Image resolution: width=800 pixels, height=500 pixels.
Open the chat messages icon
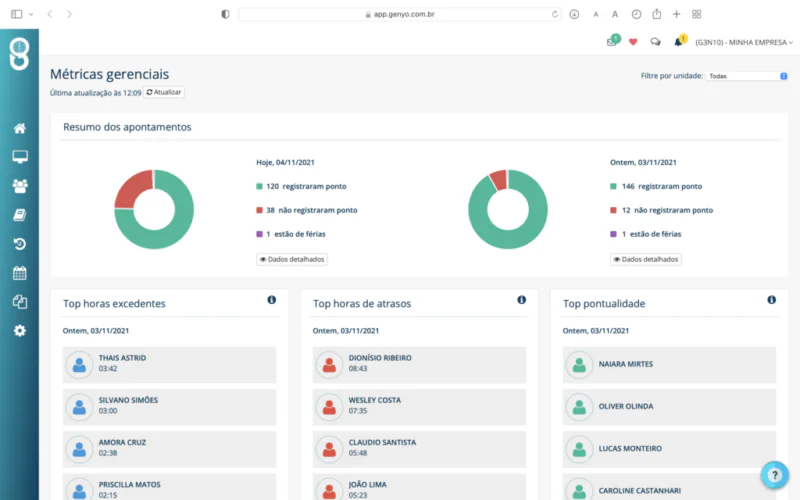tap(655, 42)
